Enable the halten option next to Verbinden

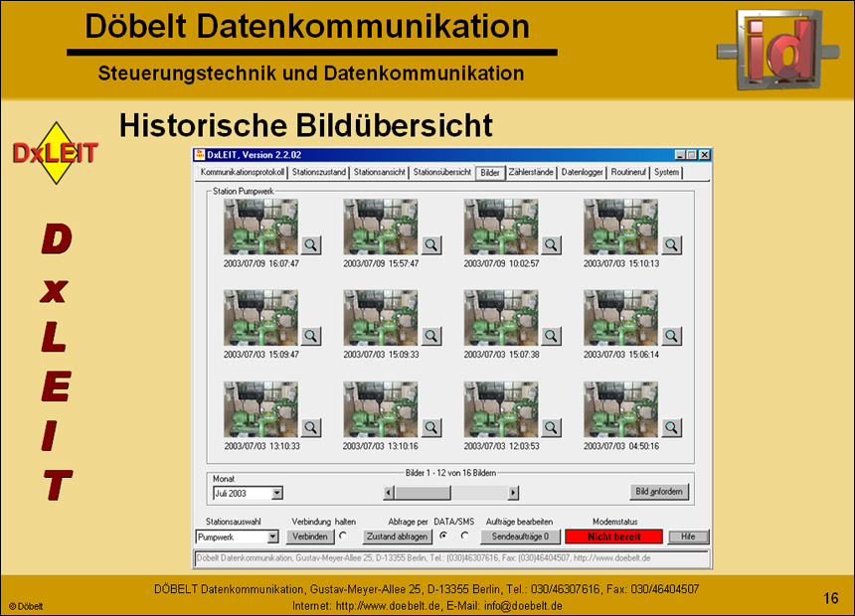341,537
